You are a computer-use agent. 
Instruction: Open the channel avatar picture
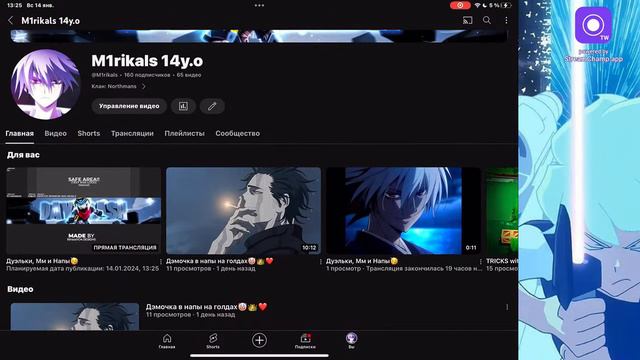(45, 84)
